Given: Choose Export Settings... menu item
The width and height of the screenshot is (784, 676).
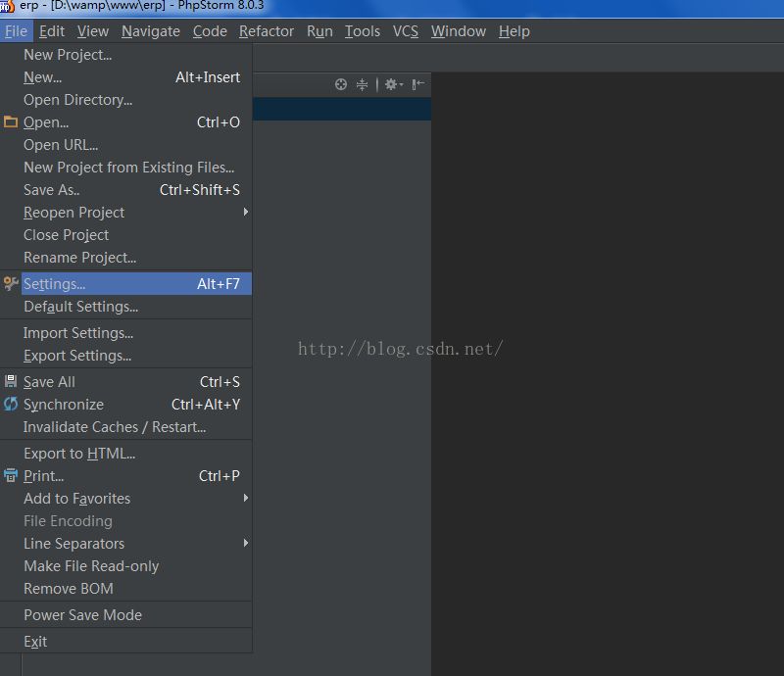Looking at the screenshot, I should 126,355.
